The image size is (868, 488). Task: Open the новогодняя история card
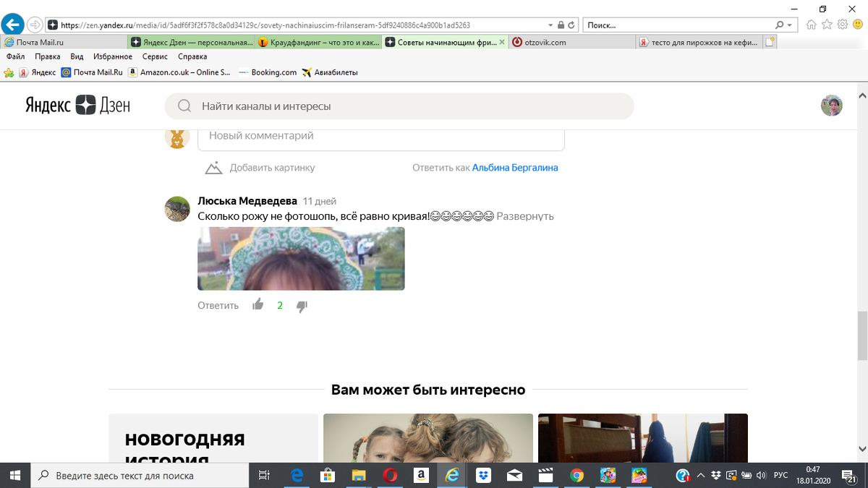coord(213,438)
